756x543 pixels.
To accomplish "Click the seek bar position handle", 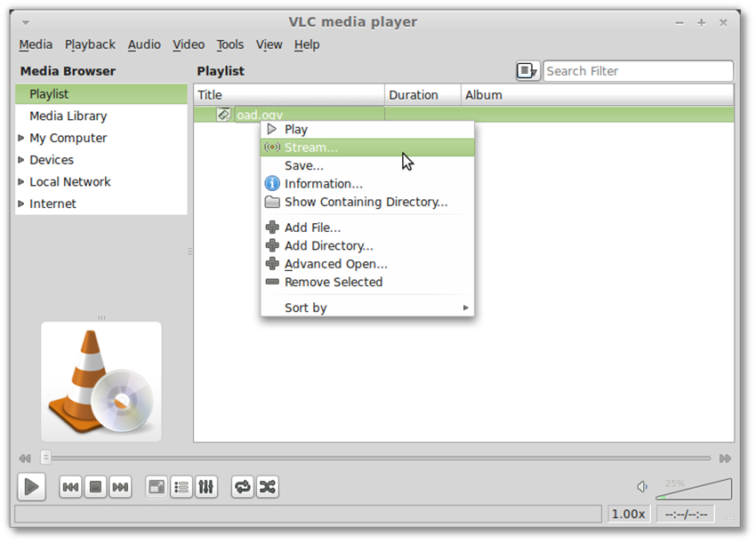I will [x=45, y=457].
